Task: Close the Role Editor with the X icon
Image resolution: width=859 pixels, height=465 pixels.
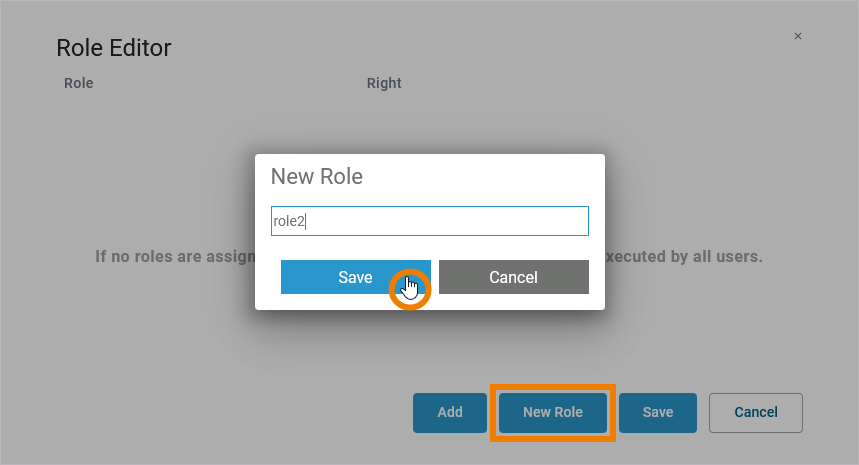Action: pos(798,36)
